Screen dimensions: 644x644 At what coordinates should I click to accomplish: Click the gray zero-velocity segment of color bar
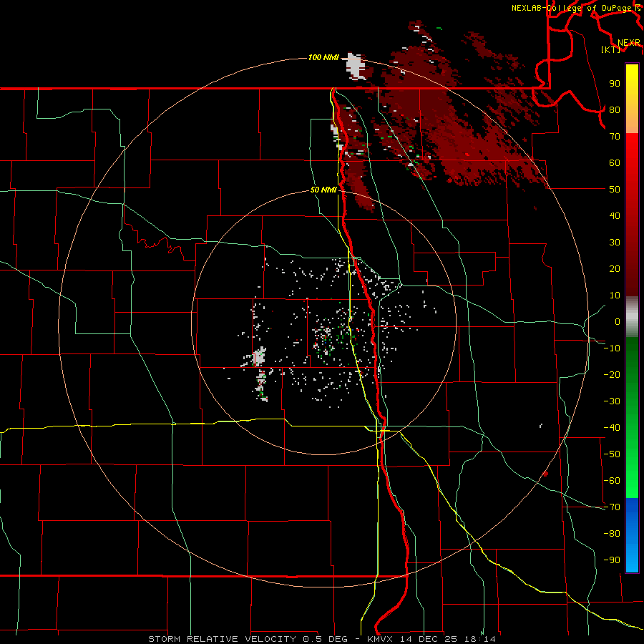[632, 317]
